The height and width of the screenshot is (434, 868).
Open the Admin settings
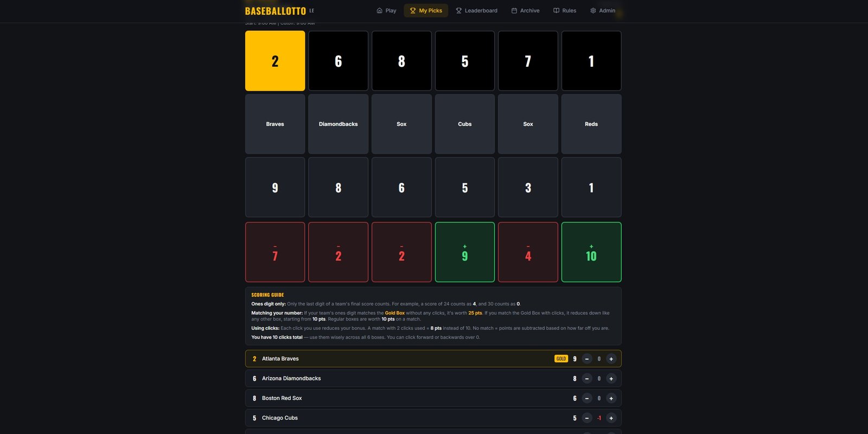(602, 10)
